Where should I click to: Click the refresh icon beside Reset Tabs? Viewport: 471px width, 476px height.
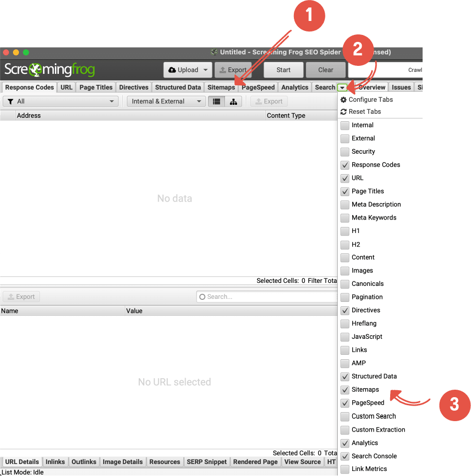[344, 112]
